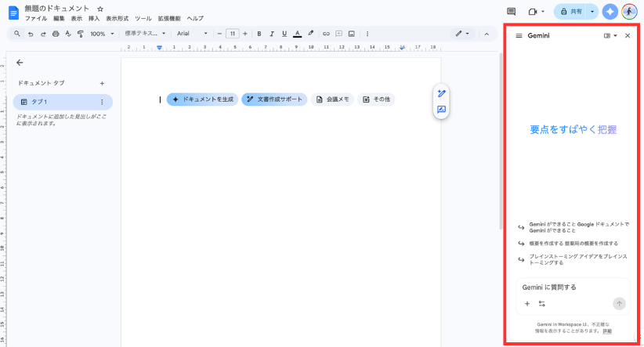This screenshot has width=644, height=347.
Task: Click the font size field showing 11
Action: 233,34
